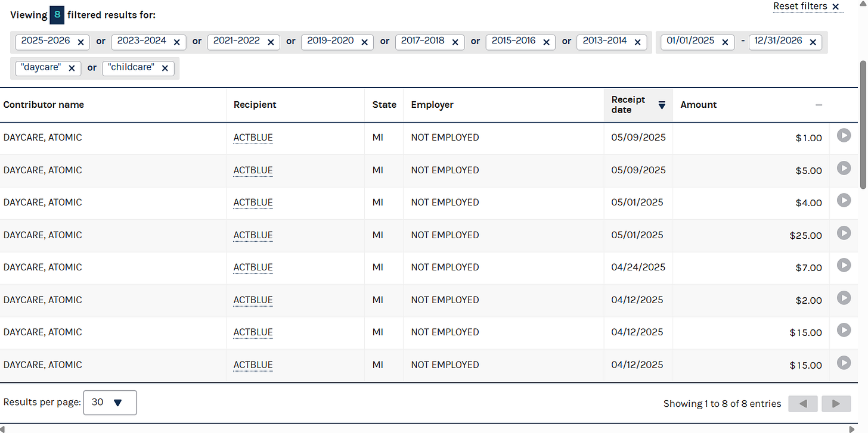Remove the 2021–2022 filter tag
This screenshot has width=868, height=433.
coord(270,42)
